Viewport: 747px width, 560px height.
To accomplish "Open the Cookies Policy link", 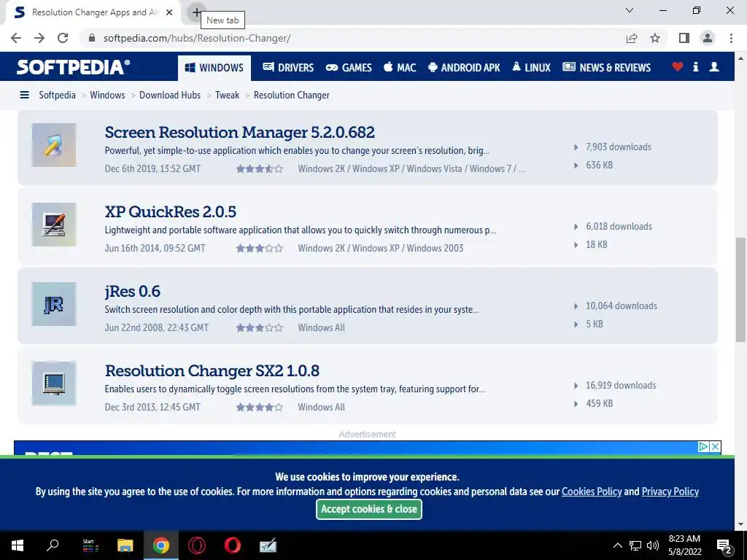I will coord(592,491).
